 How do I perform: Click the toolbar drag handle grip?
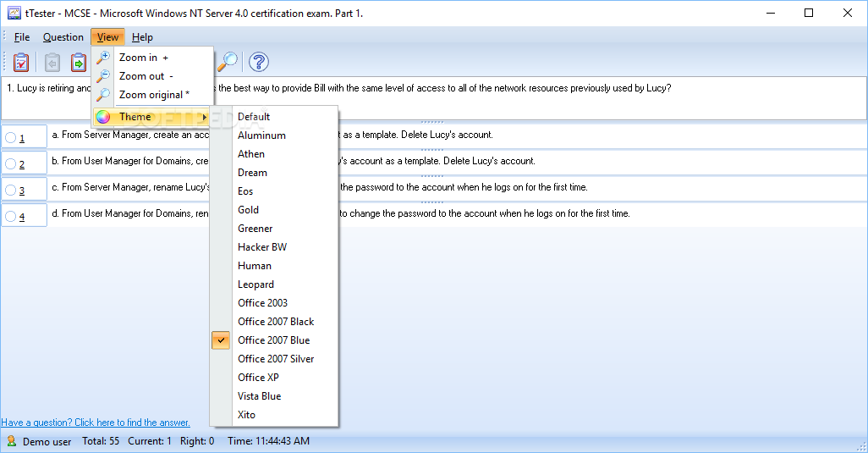(6, 62)
